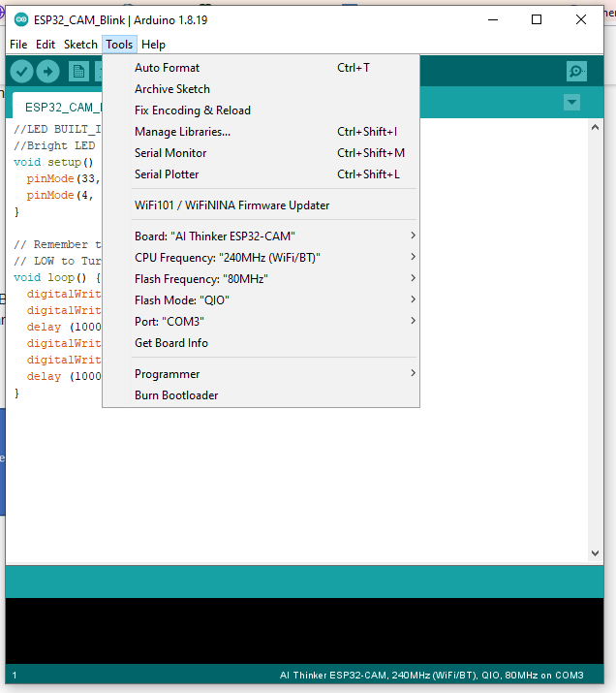Click the "void setup()" code line
The width and height of the screenshot is (616, 693).
point(53,162)
